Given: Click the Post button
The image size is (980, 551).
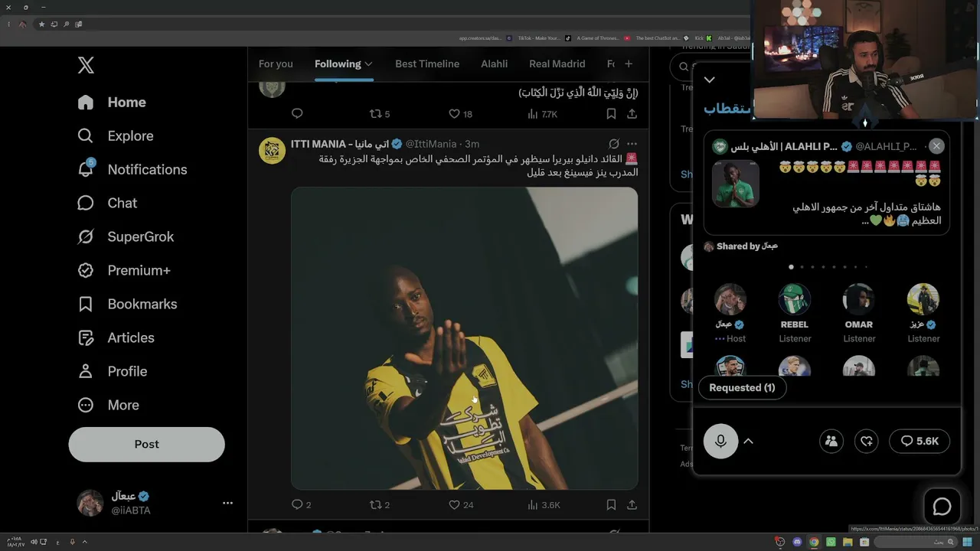Looking at the screenshot, I should tap(146, 444).
